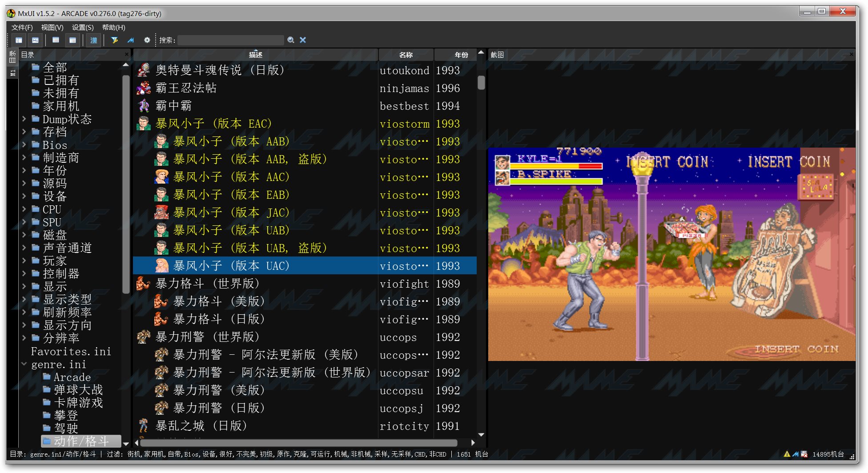Toggle the folder panel toolbar button

19,40
